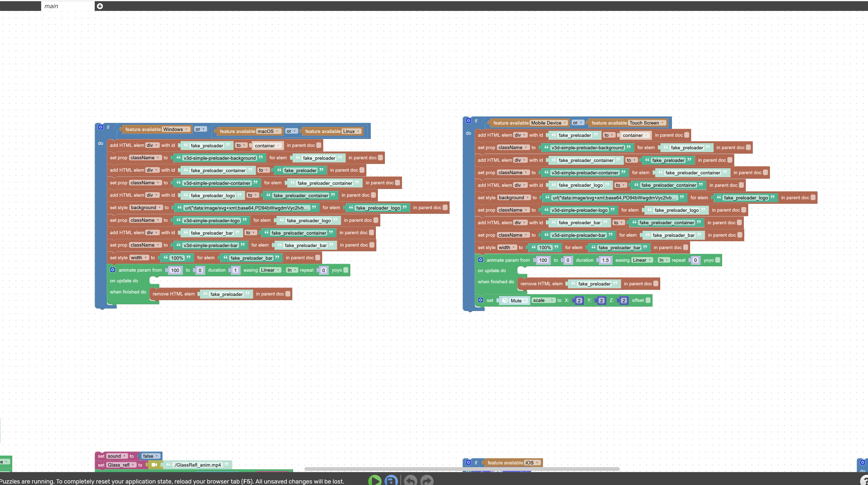Change right animate In easing mode dropdown
The height and width of the screenshot is (485, 868).
click(x=664, y=260)
